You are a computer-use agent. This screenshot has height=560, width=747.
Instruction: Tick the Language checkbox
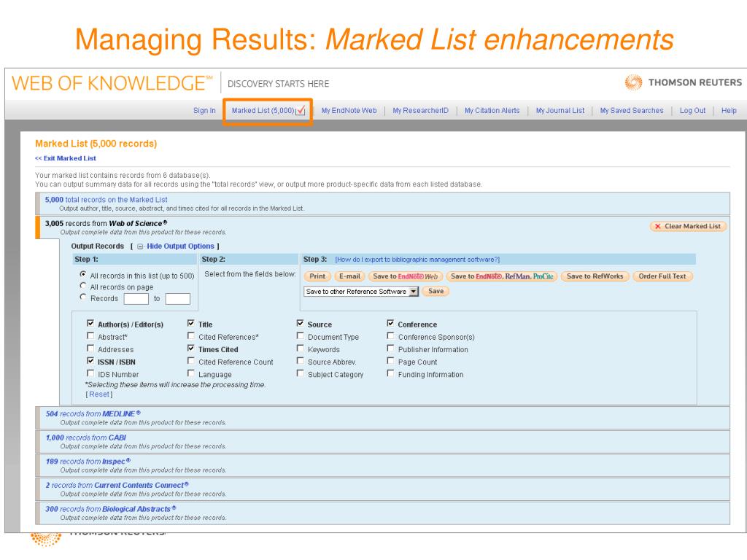click(x=191, y=373)
